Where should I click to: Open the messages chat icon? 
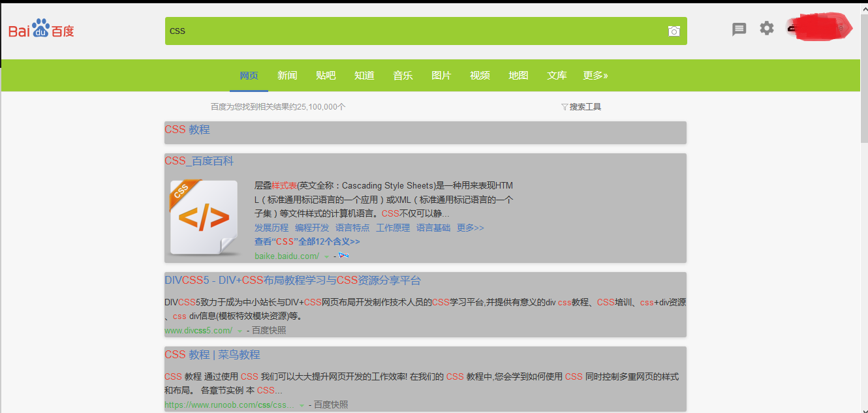pos(739,29)
